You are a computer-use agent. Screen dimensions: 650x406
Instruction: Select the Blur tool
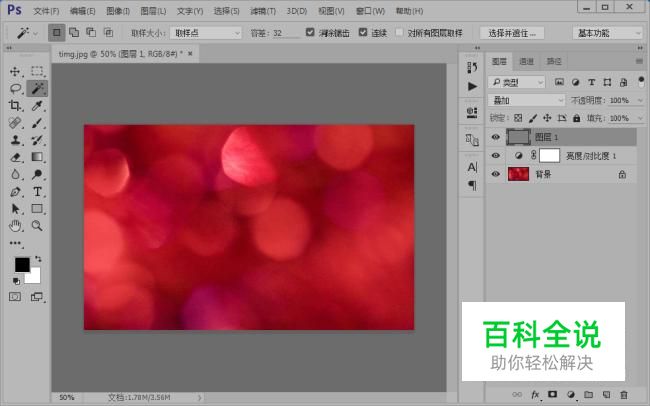tap(15, 174)
